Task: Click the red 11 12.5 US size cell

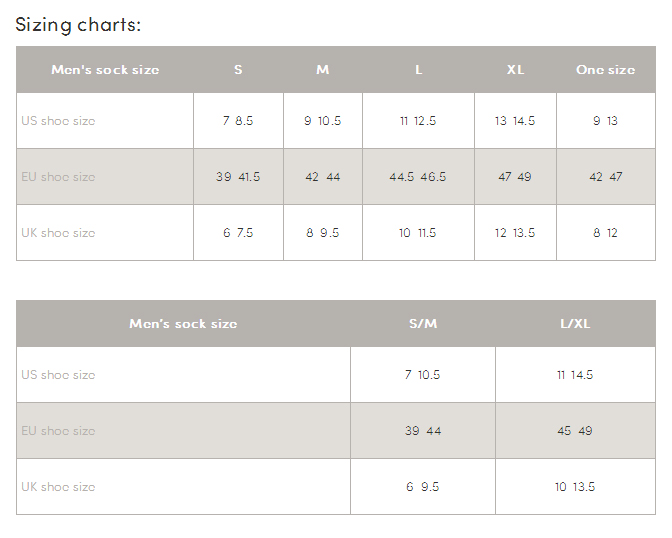Action: (x=418, y=121)
